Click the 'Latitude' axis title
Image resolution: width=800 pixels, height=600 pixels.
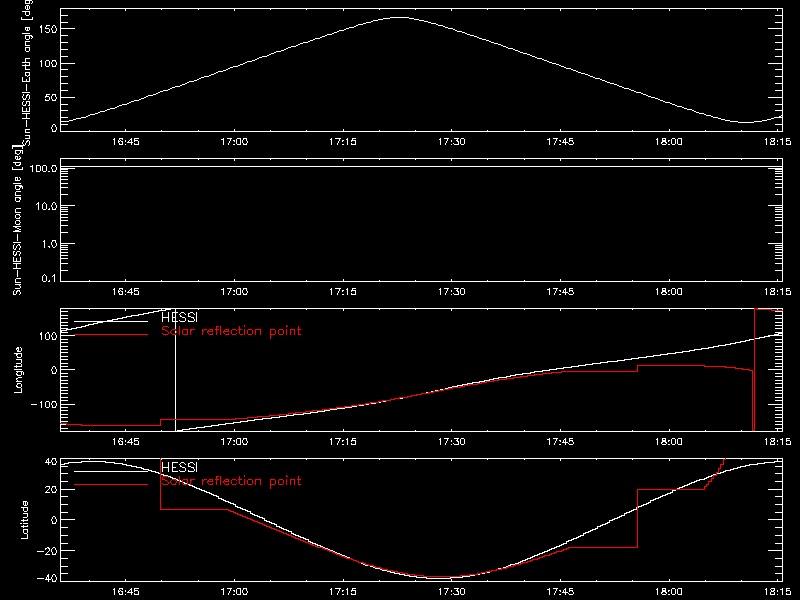[24, 520]
